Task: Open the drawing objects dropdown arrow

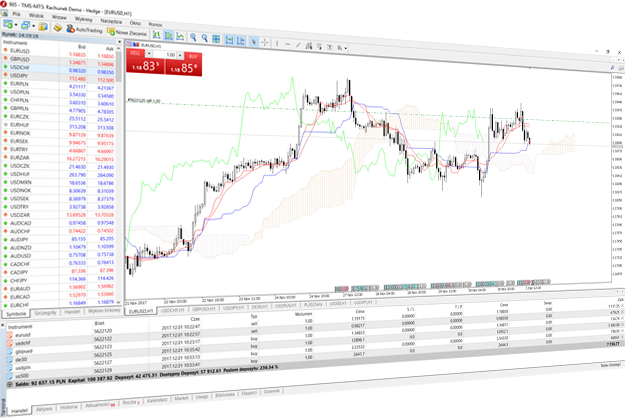Action: coord(346,48)
